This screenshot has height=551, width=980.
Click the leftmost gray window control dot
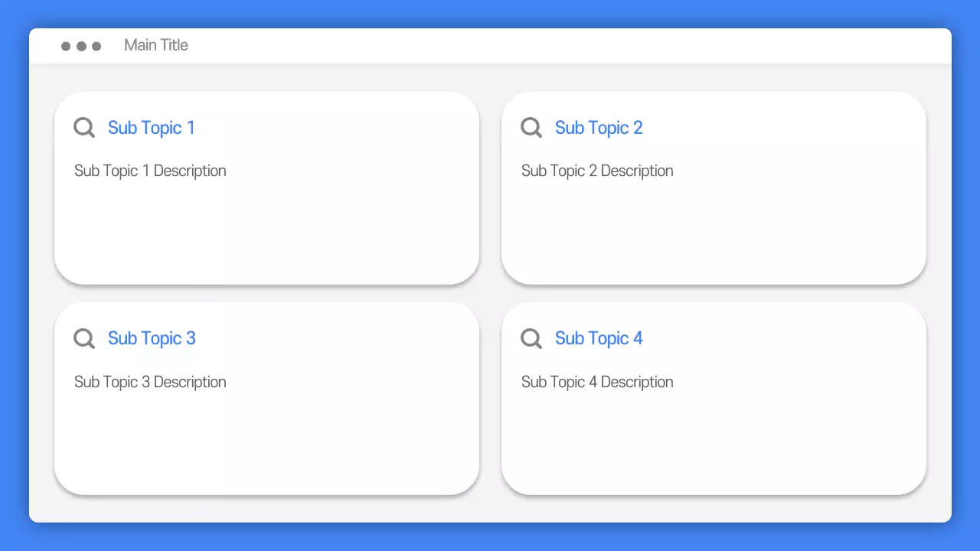[66, 46]
